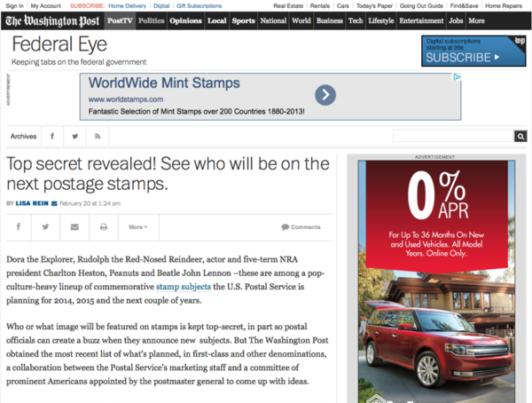Share article via Facebook icon below byline

(x=19, y=226)
